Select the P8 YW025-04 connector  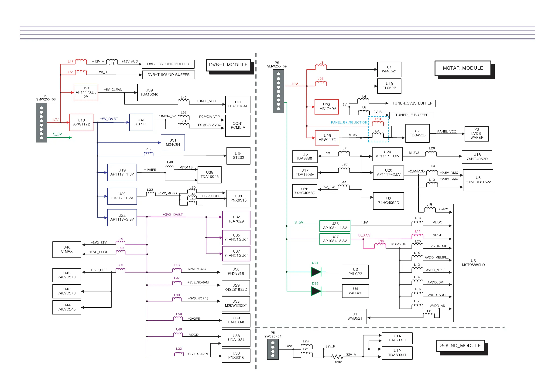point(273,349)
